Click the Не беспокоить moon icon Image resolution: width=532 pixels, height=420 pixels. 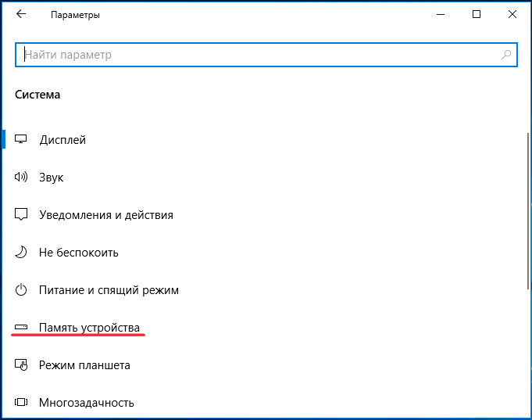tap(20, 252)
